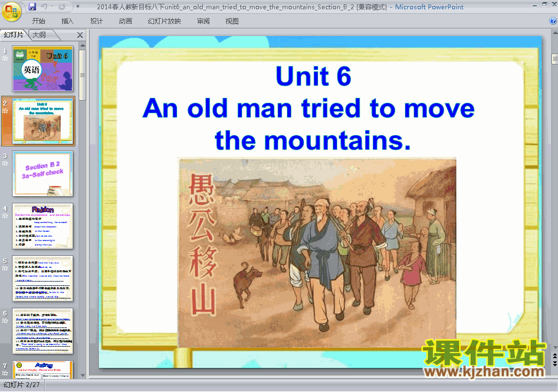Click the slide title text 'Unit 6'
The width and height of the screenshot is (558, 392).
tap(313, 76)
